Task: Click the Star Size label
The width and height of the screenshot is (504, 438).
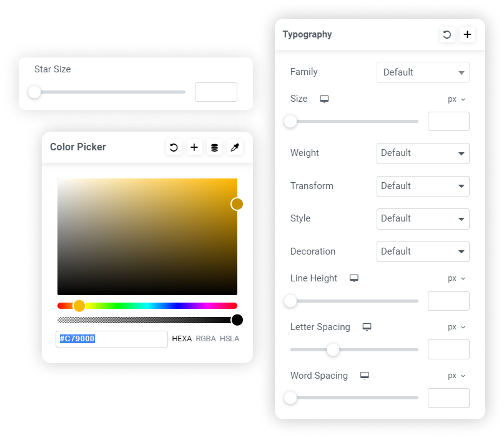Action: pyautogui.click(x=52, y=69)
